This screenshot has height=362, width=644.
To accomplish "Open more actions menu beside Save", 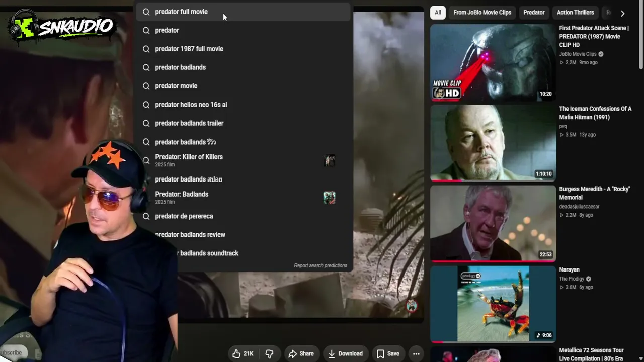I will (x=416, y=354).
